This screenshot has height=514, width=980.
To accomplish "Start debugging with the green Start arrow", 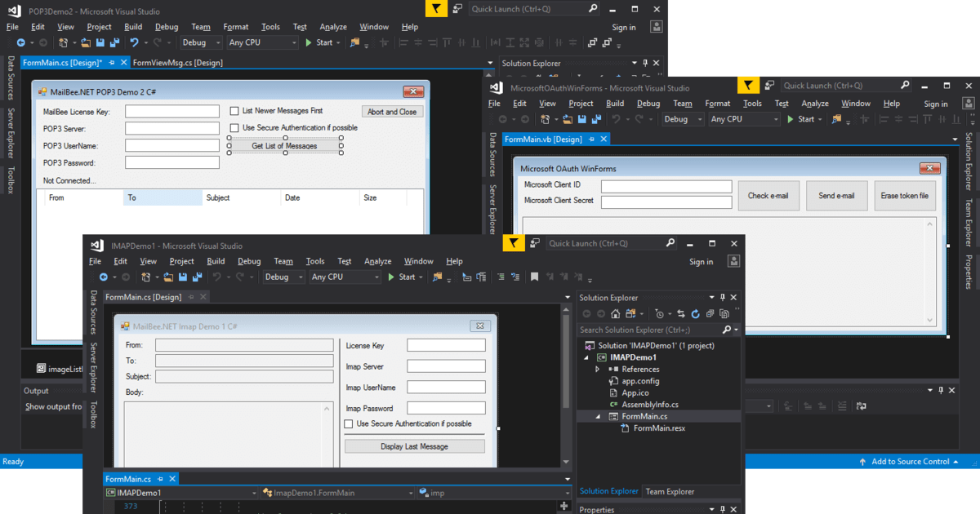I will [390, 277].
